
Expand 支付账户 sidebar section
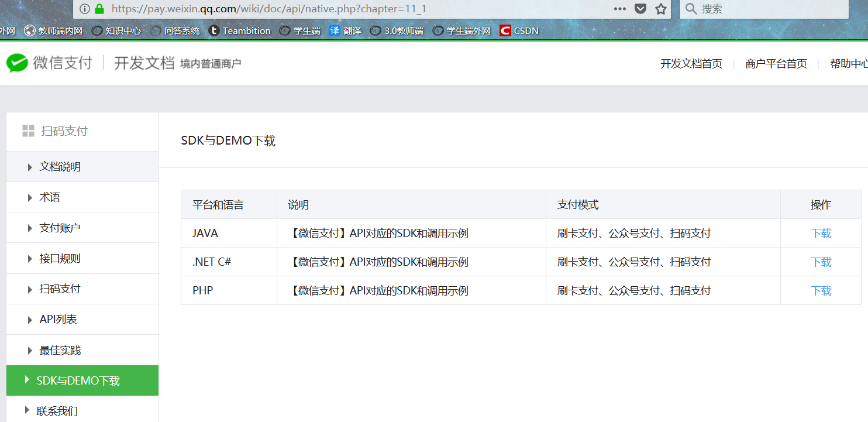(82, 228)
